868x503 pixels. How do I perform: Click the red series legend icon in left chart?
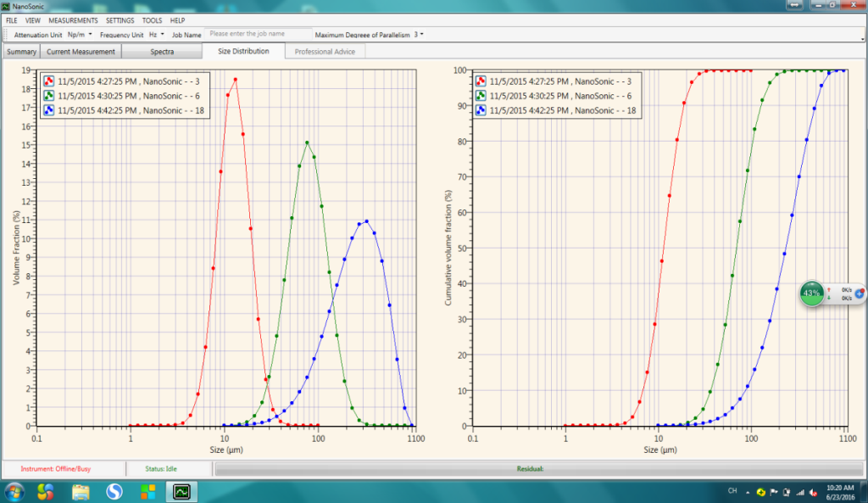click(51, 81)
